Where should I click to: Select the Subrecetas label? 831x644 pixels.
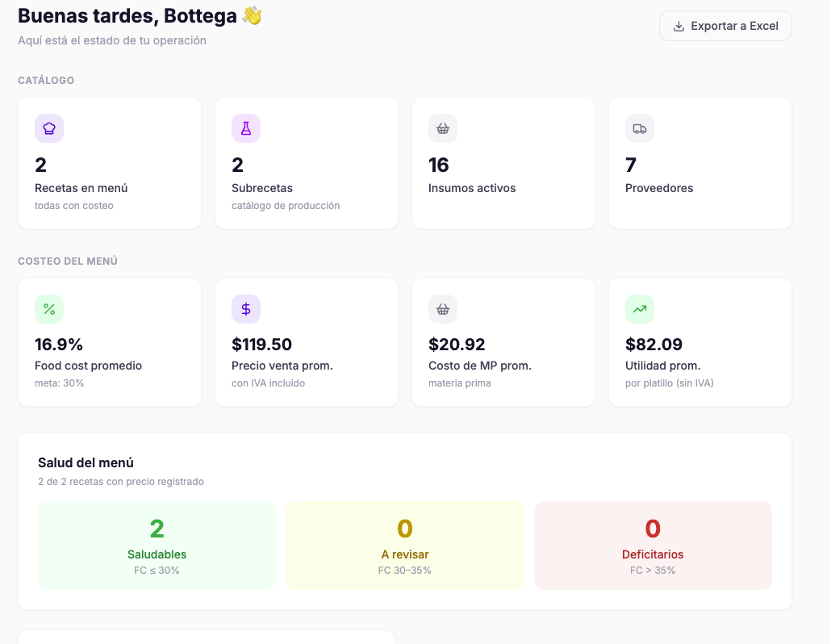point(262,188)
